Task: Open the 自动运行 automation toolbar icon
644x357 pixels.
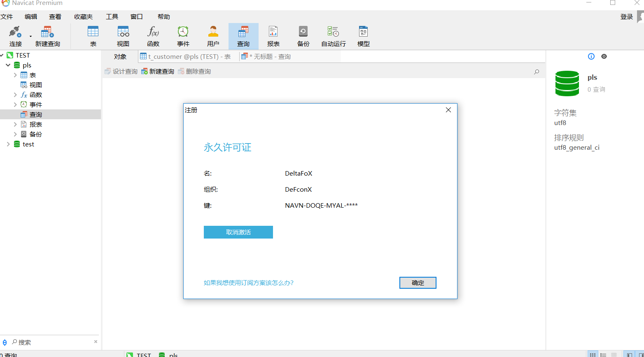Action: point(334,36)
